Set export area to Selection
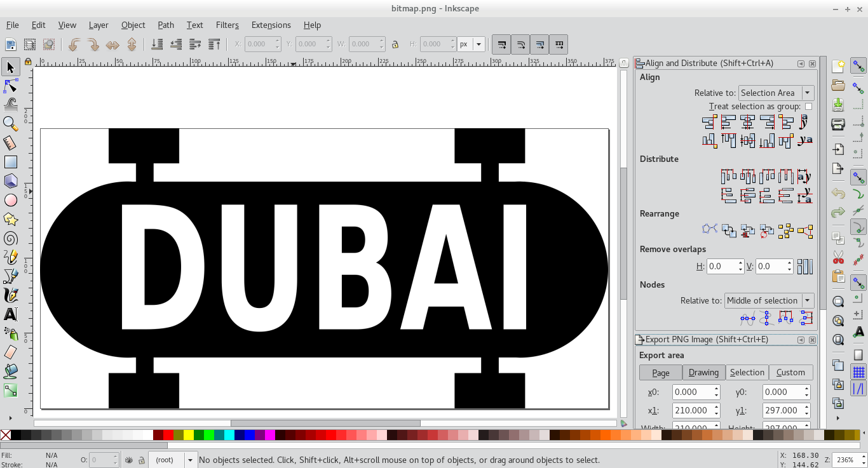868x468 pixels. [x=747, y=373]
